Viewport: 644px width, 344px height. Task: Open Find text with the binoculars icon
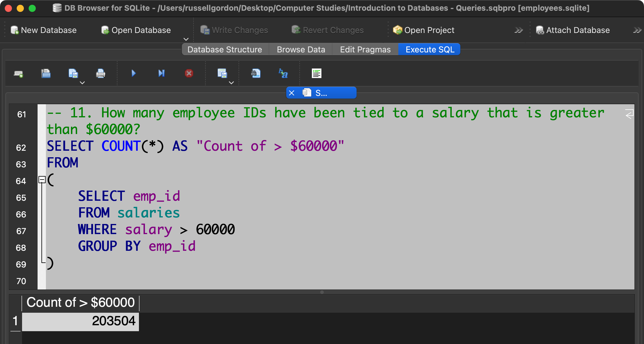click(x=256, y=73)
